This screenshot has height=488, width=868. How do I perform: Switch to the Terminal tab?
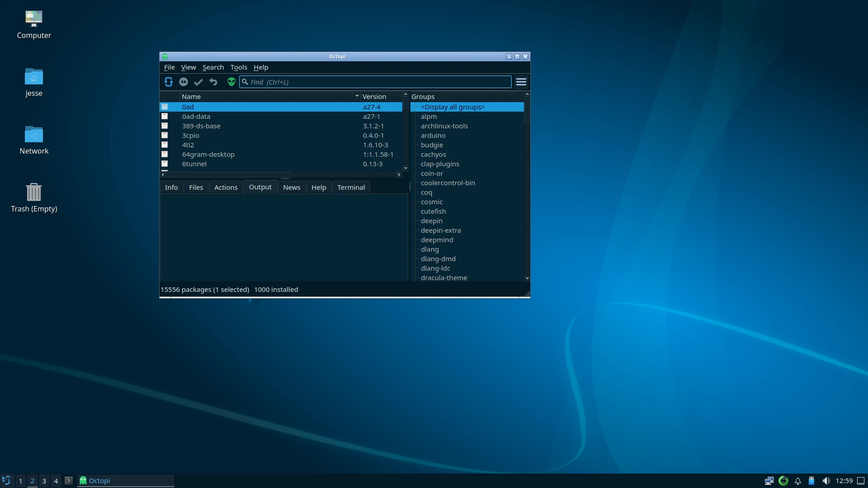pyautogui.click(x=351, y=188)
